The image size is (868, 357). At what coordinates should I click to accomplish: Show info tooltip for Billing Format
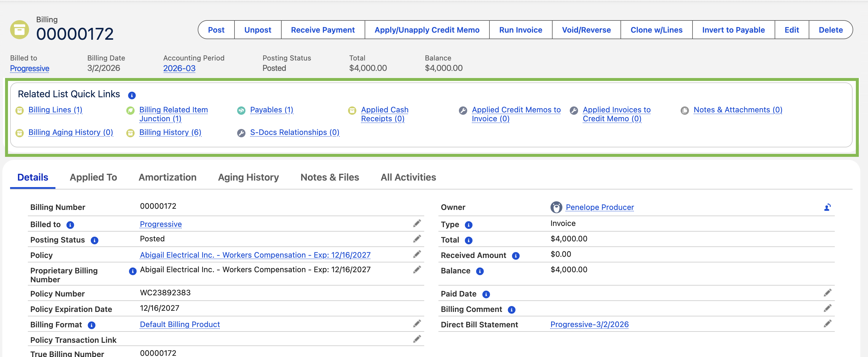[91, 325]
